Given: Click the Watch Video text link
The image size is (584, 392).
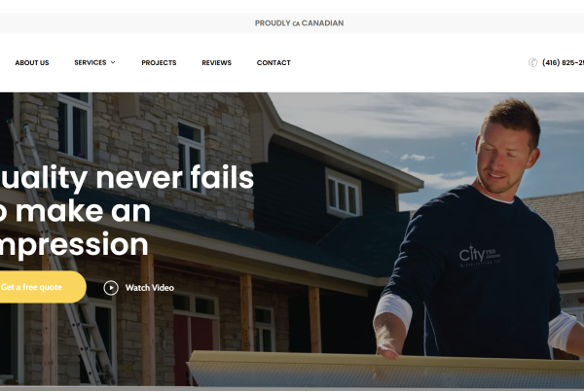Looking at the screenshot, I should click(x=150, y=288).
